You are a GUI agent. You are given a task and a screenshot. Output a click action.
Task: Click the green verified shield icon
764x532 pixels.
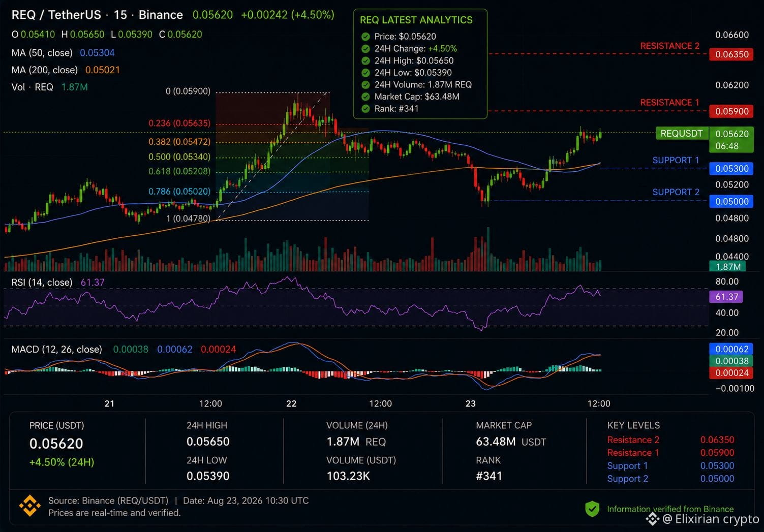pos(592,509)
